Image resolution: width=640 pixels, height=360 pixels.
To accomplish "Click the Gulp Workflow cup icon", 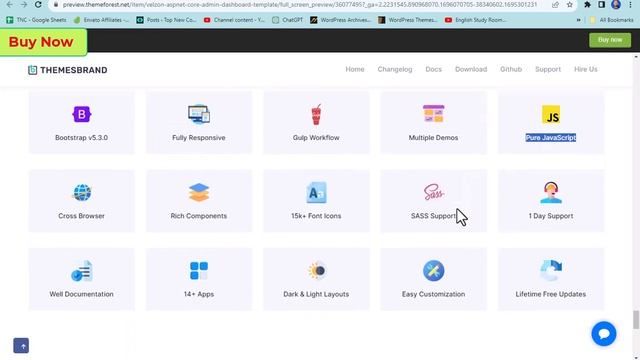I will 316,114.
